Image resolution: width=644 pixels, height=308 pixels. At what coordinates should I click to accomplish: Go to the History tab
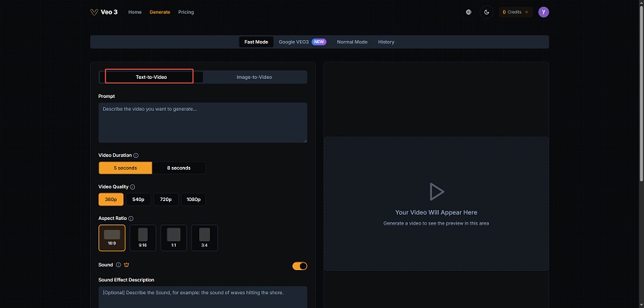pyautogui.click(x=386, y=42)
